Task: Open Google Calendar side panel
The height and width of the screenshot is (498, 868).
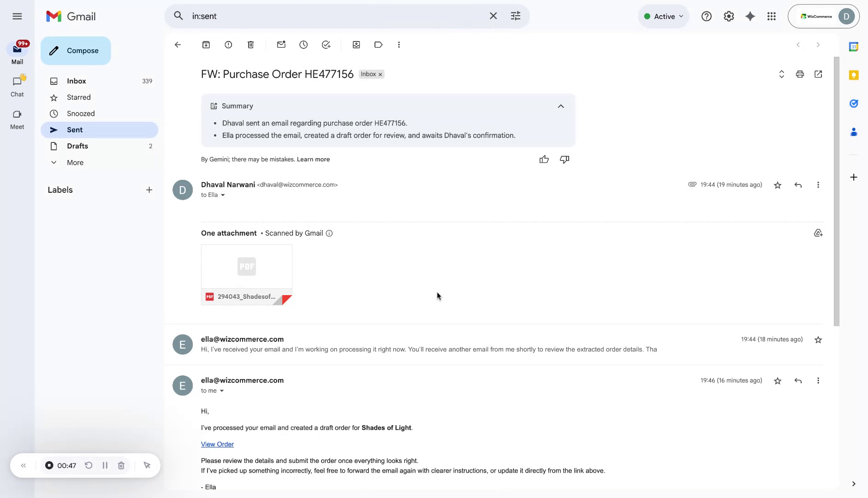Action: [855, 46]
